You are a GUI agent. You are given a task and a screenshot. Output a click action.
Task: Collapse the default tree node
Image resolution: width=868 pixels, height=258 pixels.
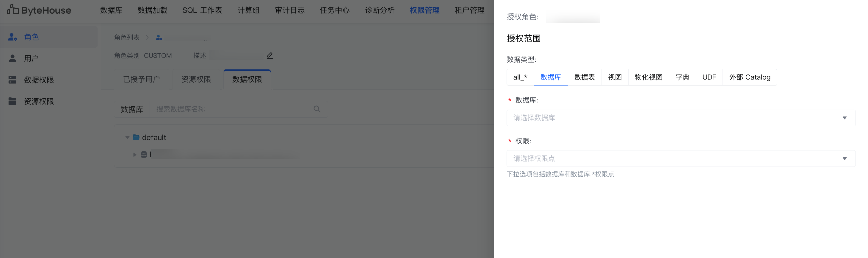tap(127, 138)
